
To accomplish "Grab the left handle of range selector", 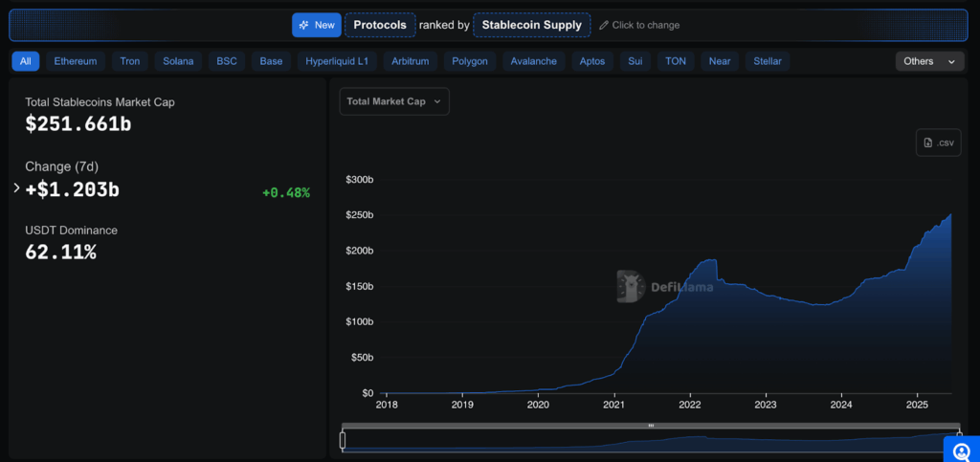I will (343, 440).
